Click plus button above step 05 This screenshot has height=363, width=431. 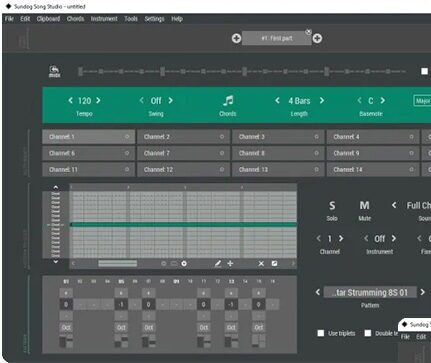pos(121,293)
